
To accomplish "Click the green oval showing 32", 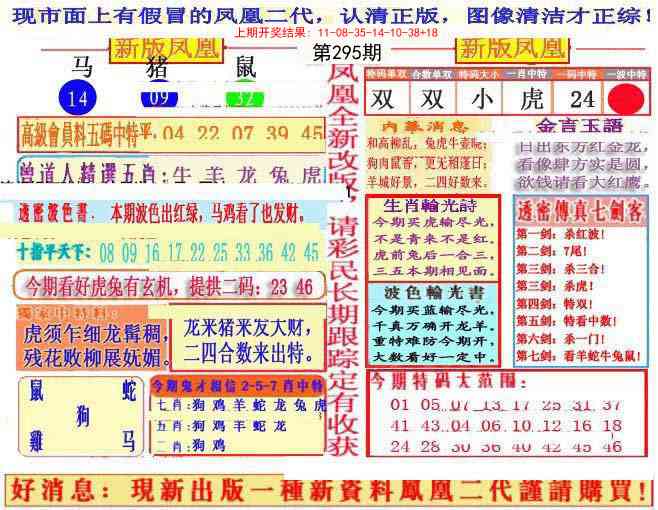I will pos(243,98).
